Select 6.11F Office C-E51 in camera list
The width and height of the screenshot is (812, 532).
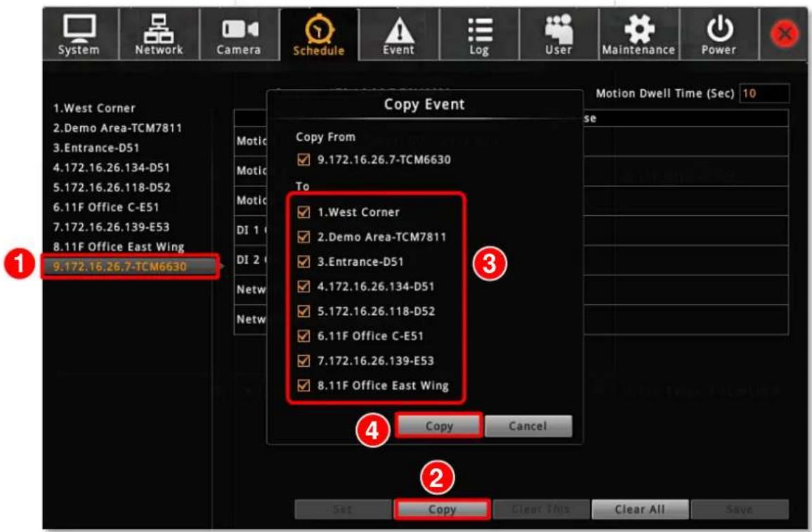[x=106, y=207]
